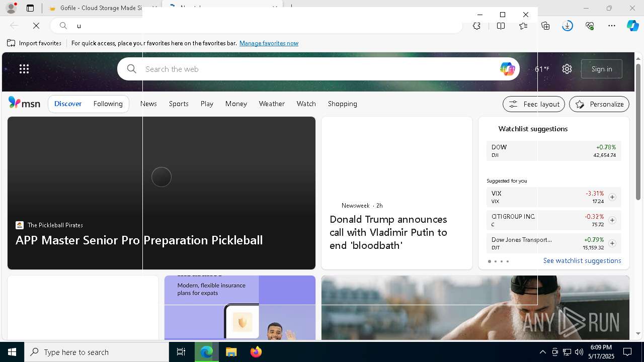
Task: Select the Discover tab
Action: [68, 104]
